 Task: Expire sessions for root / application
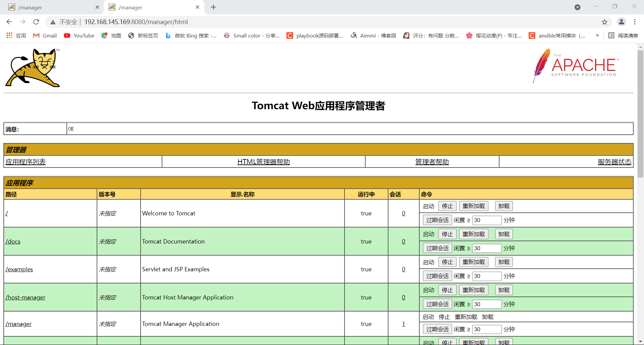pyautogui.click(x=437, y=220)
